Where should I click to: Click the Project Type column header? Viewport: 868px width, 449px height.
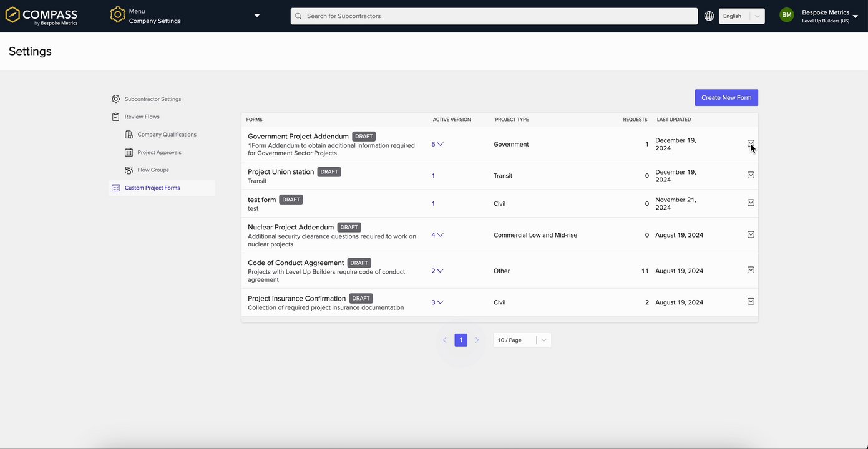512,120
